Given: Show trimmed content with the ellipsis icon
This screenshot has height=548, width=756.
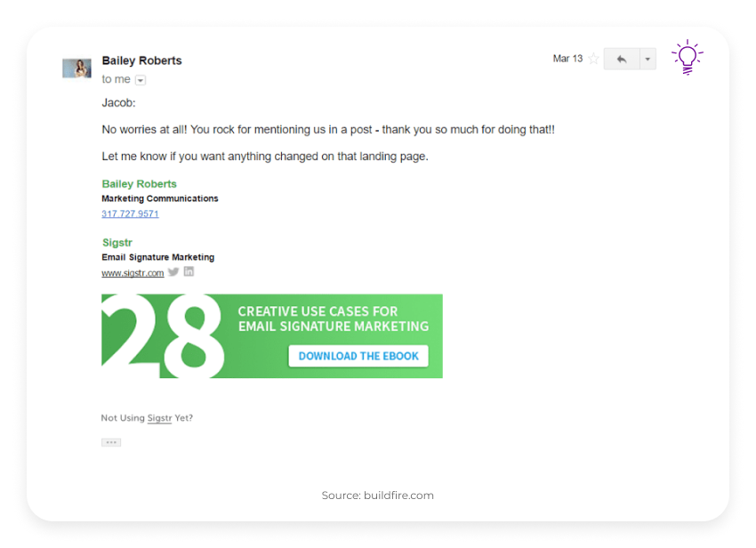Looking at the screenshot, I should (110, 441).
